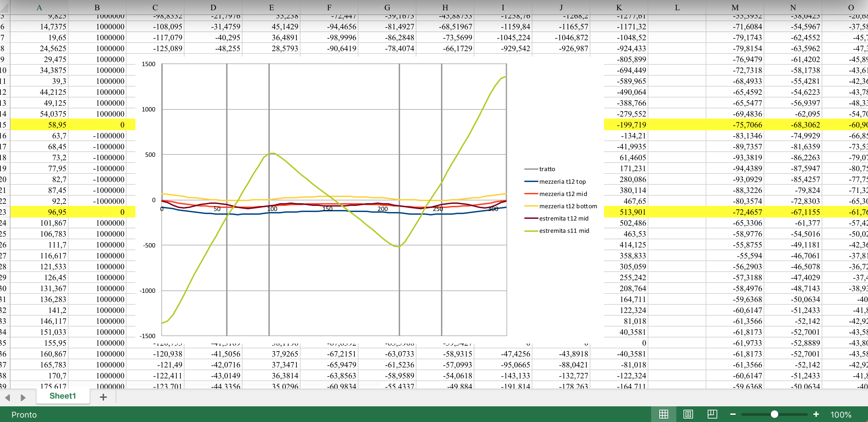Select cell with value -199,719

[626, 124]
